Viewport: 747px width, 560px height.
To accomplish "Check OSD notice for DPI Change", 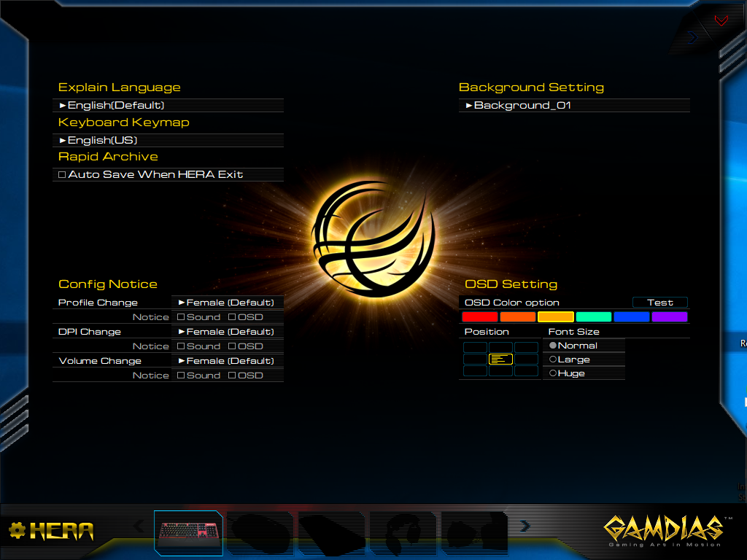I will [x=232, y=346].
